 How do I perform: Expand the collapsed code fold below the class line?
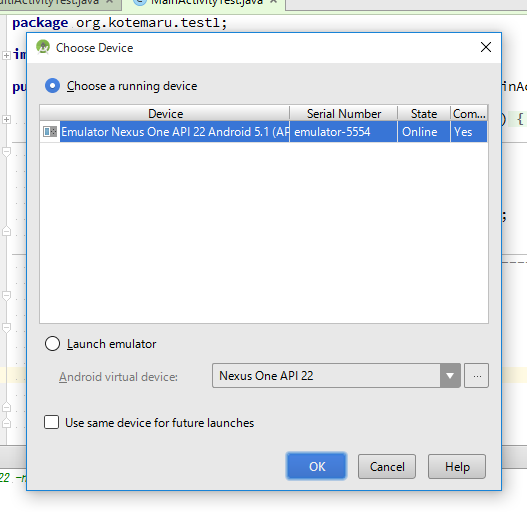point(6,119)
